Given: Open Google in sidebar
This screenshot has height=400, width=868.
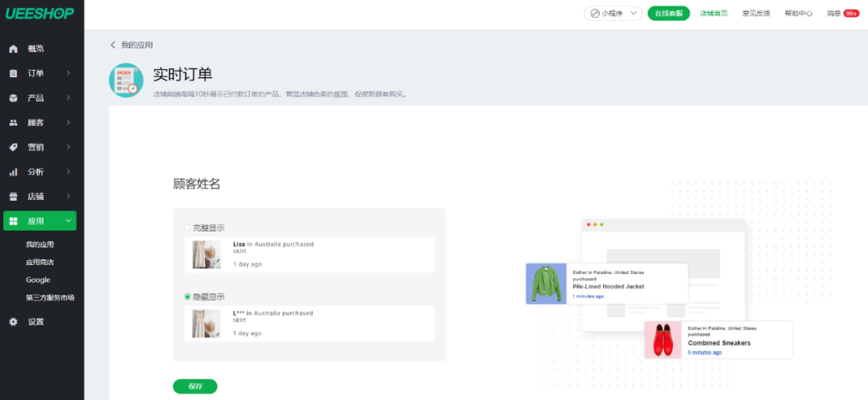Looking at the screenshot, I should [x=39, y=280].
